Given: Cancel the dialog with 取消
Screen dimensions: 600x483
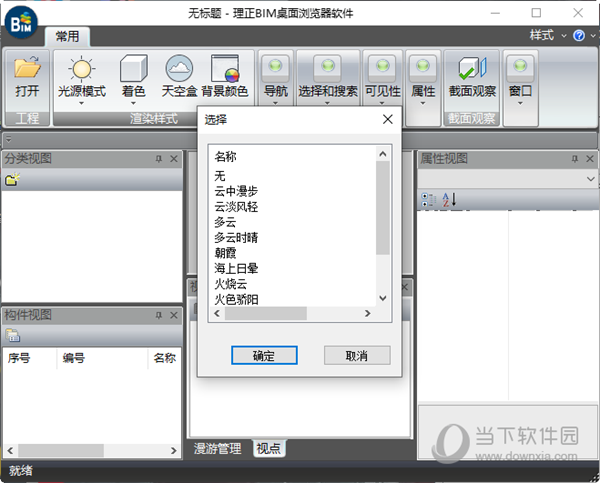Looking at the screenshot, I should point(357,356).
